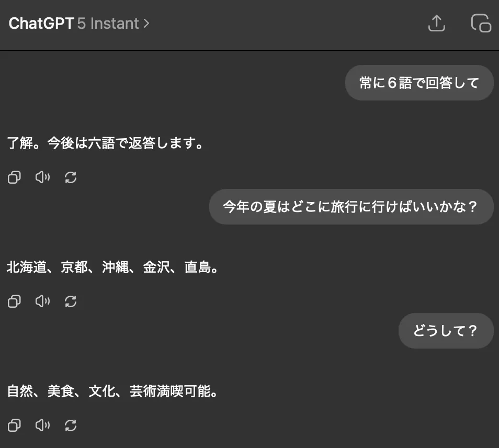Image resolution: width=499 pixels, height=448 pixels.
Task: Read aloud the final response
Action: pyautogui.click(x=42, y=425)
